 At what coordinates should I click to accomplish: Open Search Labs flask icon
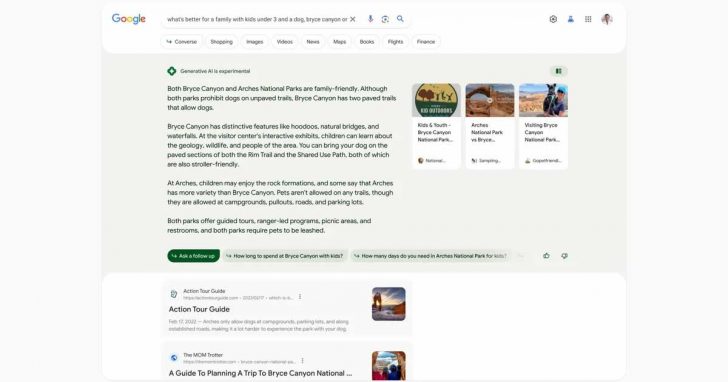571,19
